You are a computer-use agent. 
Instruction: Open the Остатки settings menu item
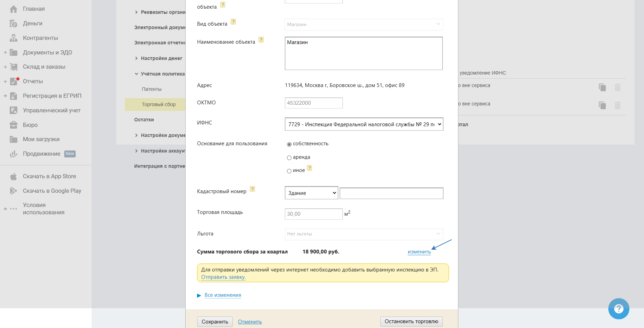pyautogui.click(x=144, y=120)
